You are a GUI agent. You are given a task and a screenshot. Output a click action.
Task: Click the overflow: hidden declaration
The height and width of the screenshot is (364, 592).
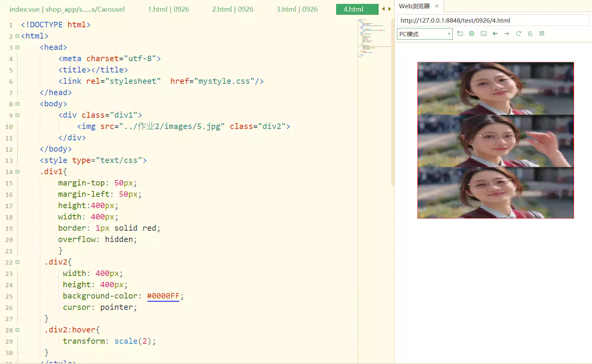tap(97, 239)
